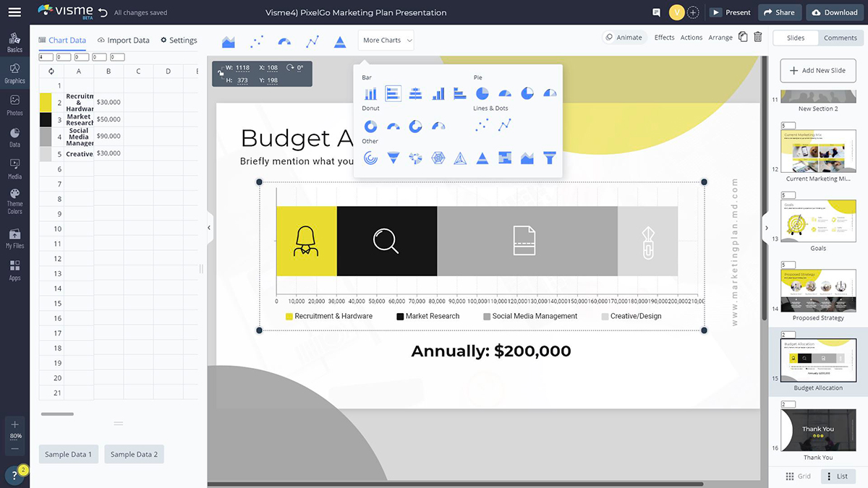
Task: Click the Download button
Action: coord(835,12)
